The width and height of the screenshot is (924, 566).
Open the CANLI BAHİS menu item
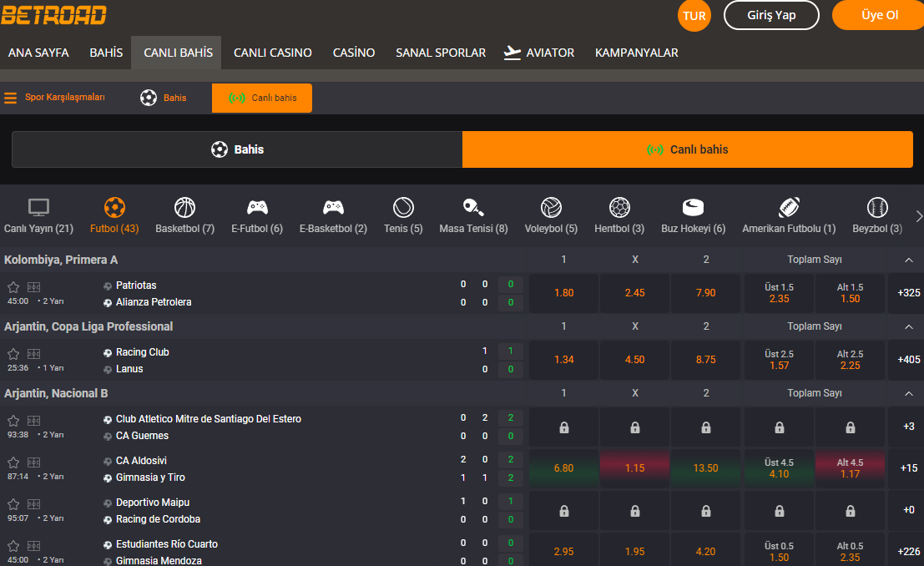tap(178, 53)
